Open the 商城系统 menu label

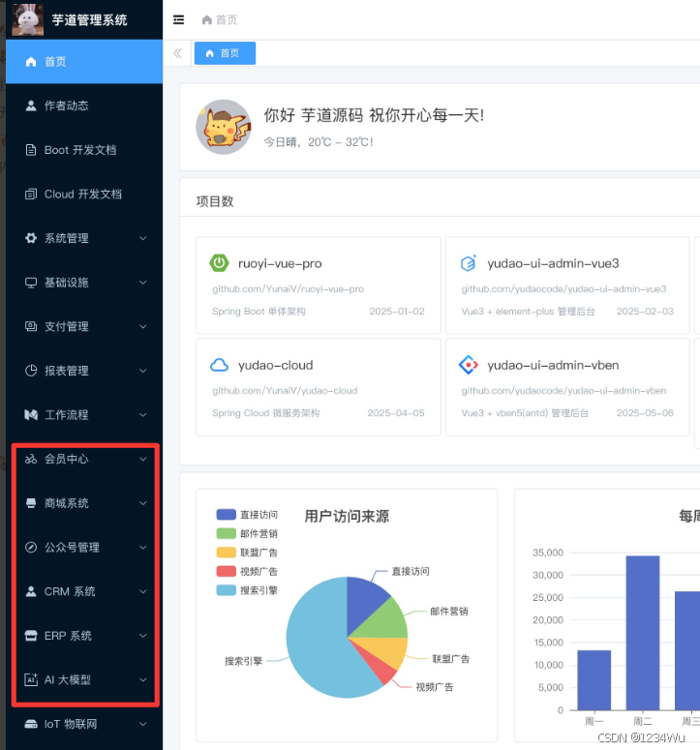[x=67, y=503]
